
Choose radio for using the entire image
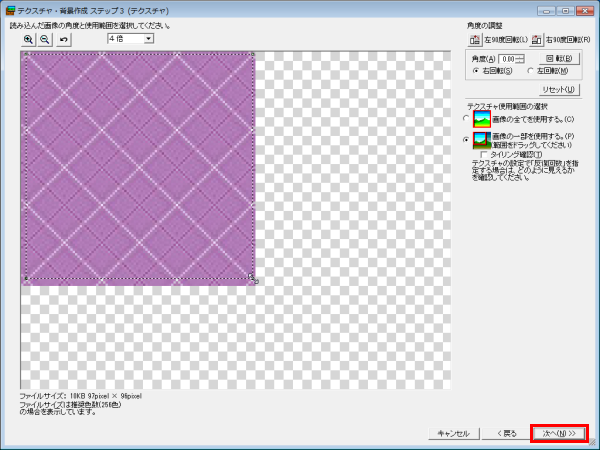pos(467,119)
